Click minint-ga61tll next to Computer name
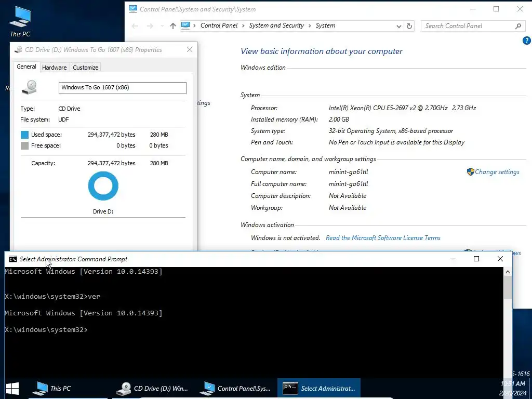This screenshot has width=532, height=399. (348, 171)
